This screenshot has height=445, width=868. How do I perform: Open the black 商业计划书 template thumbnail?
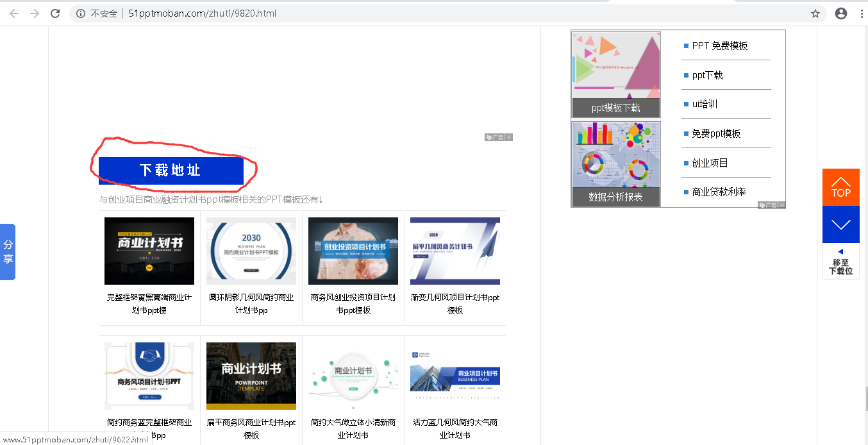pos(149,251)
